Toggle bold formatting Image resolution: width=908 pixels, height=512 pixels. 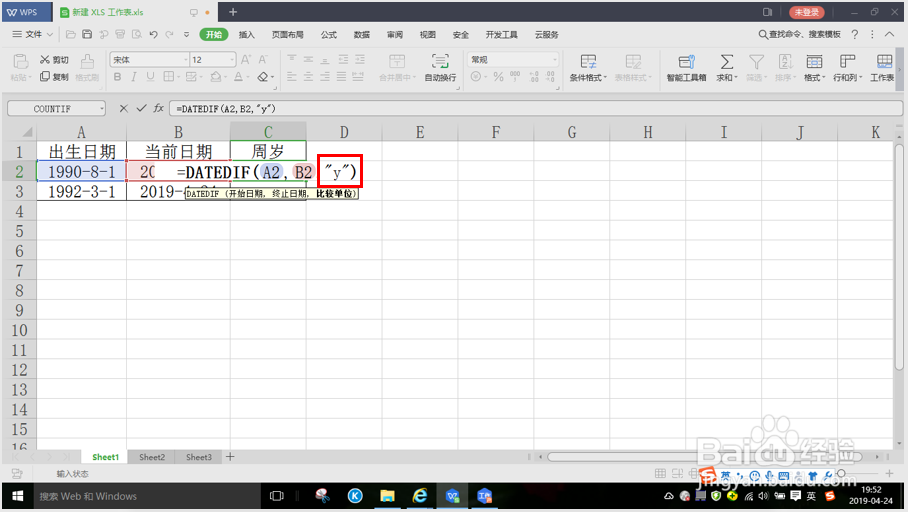118,76
